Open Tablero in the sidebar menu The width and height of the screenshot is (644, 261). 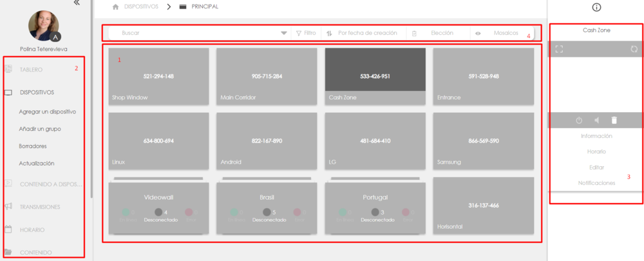31,69
